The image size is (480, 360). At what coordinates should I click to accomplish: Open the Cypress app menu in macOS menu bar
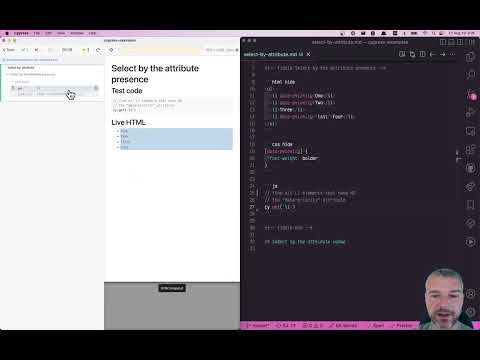click(21, 33)
